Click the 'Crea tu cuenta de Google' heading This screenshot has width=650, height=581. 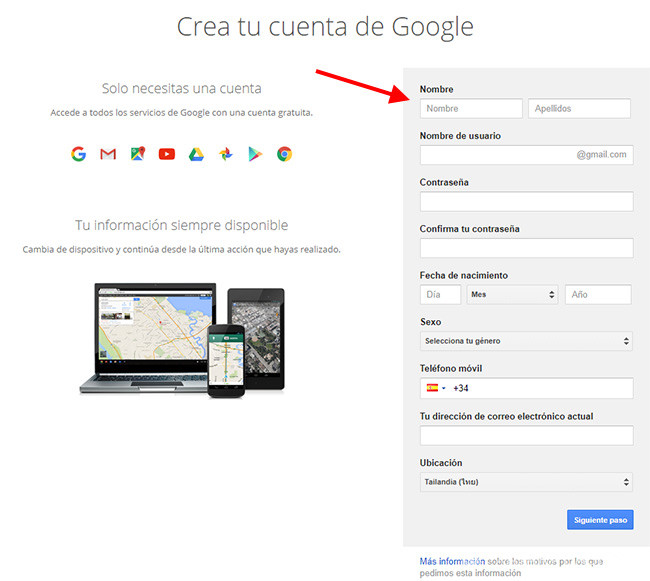click(x=325, y=27)
